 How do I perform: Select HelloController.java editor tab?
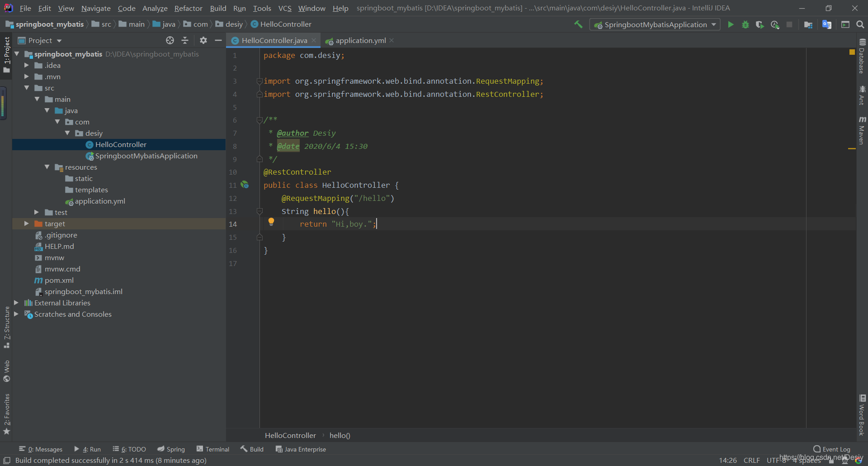[x=274, y=40]
